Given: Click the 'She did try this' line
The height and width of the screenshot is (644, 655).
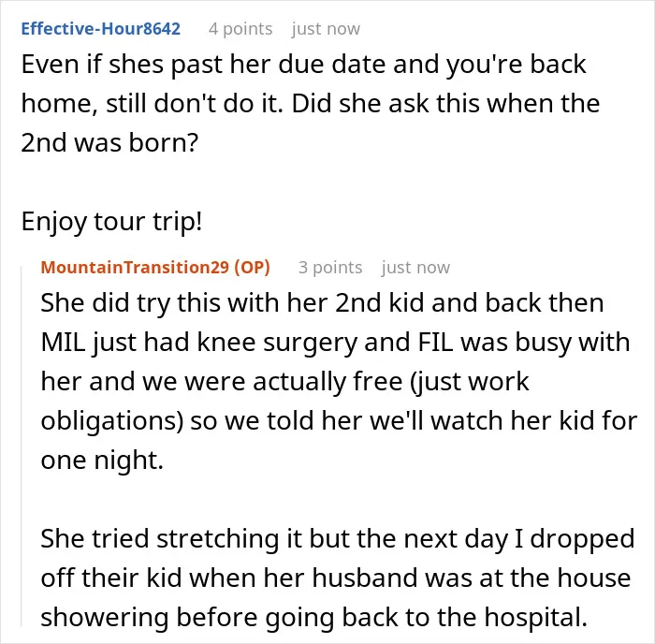Looking at the screenshot, I should click(x=322, y=303).
